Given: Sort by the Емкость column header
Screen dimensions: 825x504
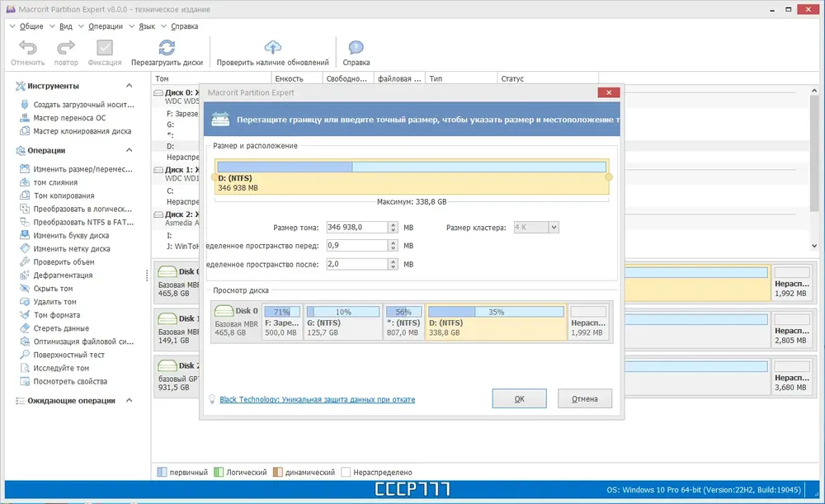Looking at the screenshot, I should click(x=297, y=78).
